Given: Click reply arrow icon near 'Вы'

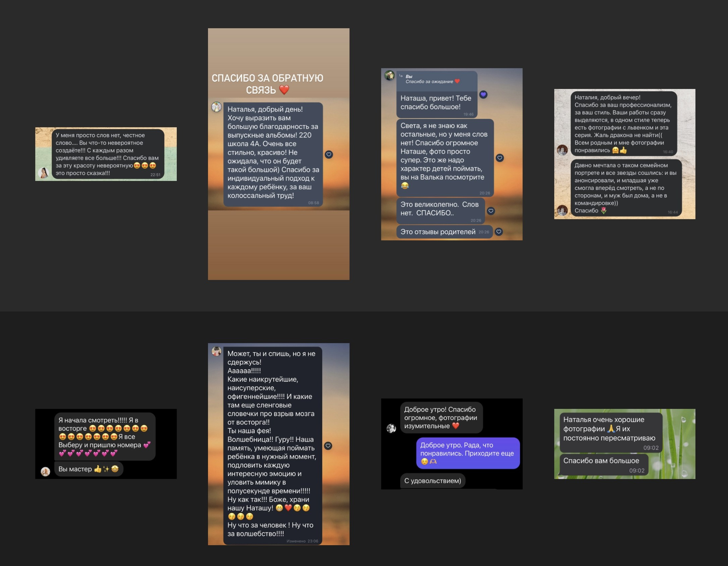Looking at the screenshot, I should coord(401,76).
